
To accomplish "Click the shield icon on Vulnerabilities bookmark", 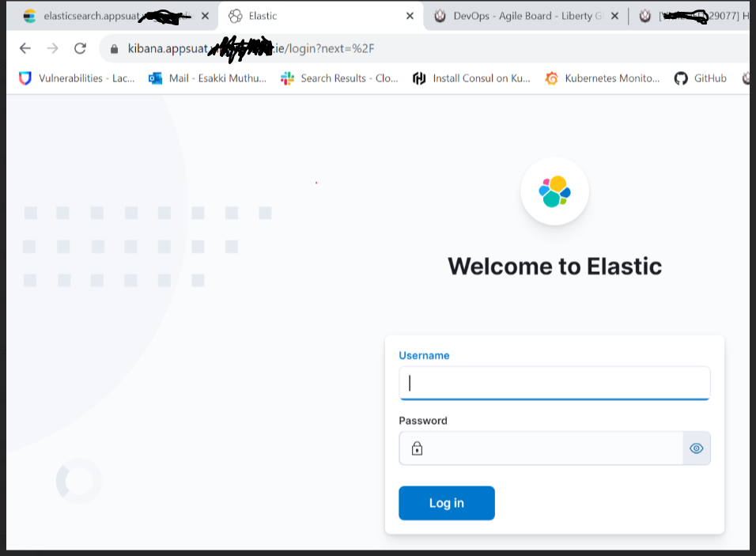I will (25, 78).
